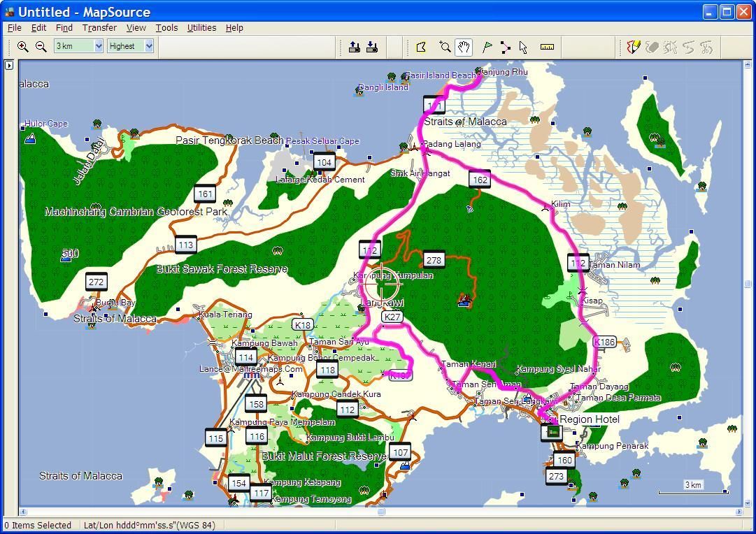Select the Distance/Bearing ruler tool
The width and height of the screenshot is (756, 534).
(547, 47)
